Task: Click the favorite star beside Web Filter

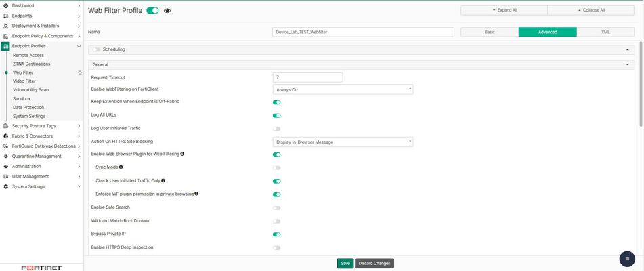Action: coord(80,72)
